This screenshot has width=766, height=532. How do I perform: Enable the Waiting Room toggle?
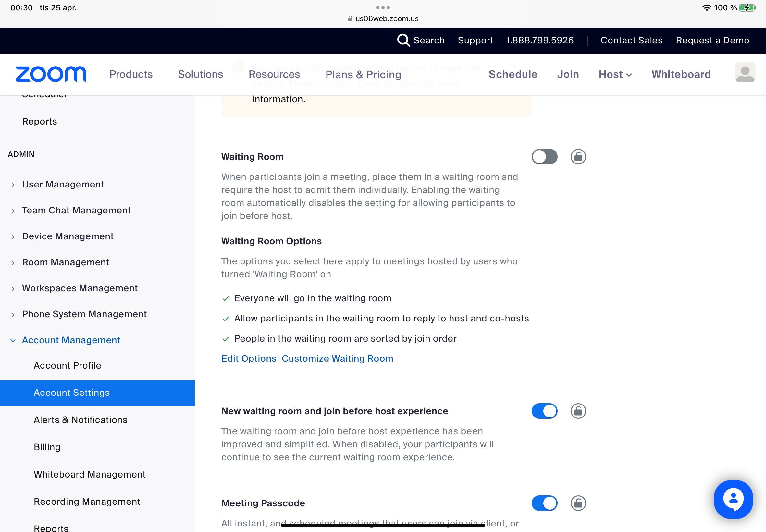[544, 157]
